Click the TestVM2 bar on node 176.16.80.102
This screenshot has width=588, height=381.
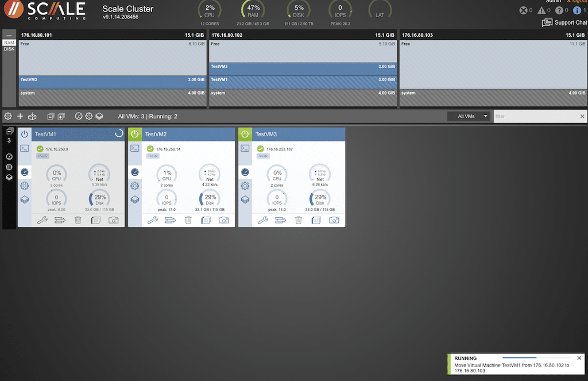click(x=303, y=69)
